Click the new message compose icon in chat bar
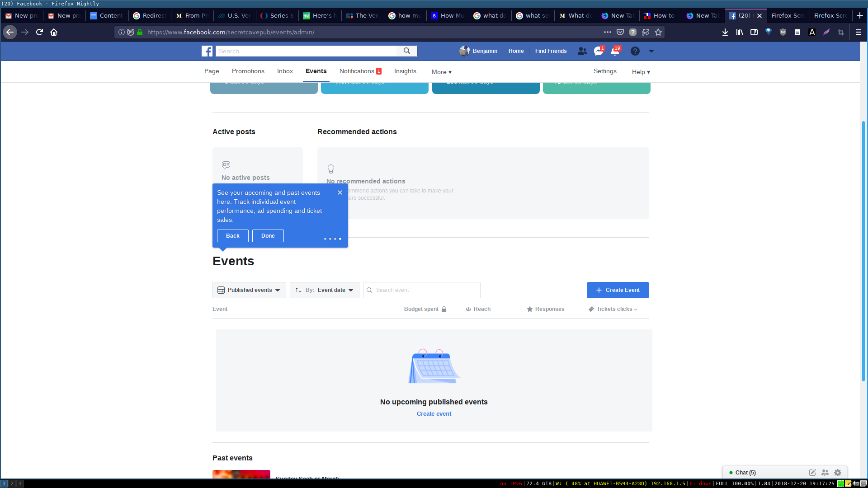Screen dimensions: 868x488 [812, 473]
